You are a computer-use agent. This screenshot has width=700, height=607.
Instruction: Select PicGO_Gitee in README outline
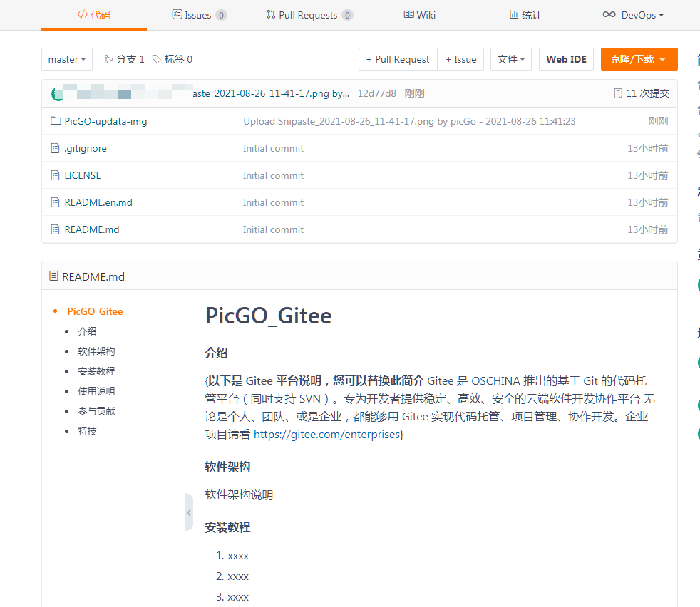point(95,311)
